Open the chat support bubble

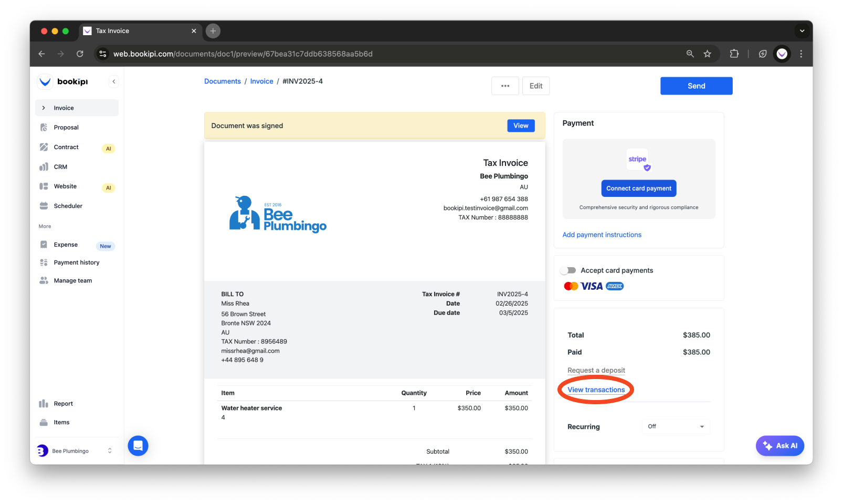[x=138, y=445]
